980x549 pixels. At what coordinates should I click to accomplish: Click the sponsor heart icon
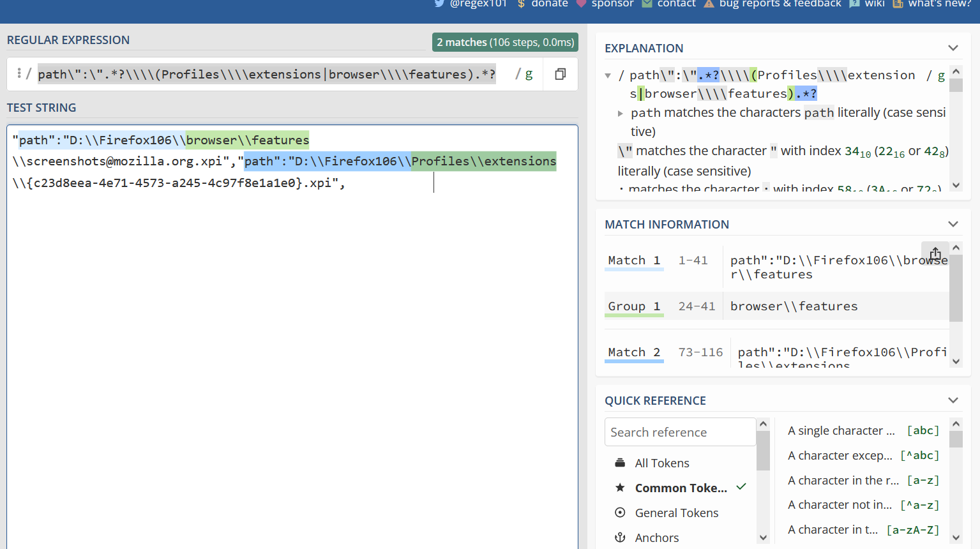(580, 4)
